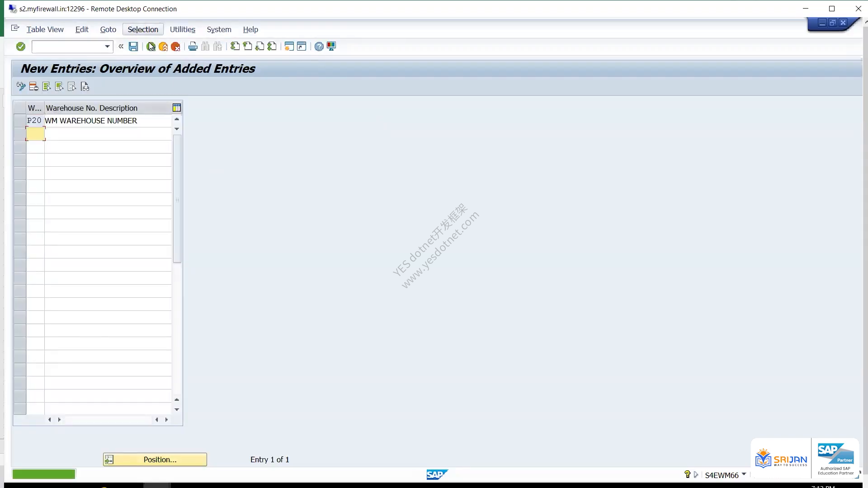This screenshot has height=488, width=868.
Task: Open the Goto menu
Action: coord(108,29)
